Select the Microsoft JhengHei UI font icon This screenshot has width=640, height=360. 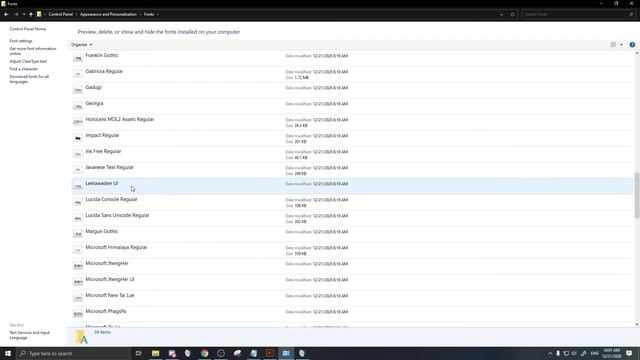point(78,282)
